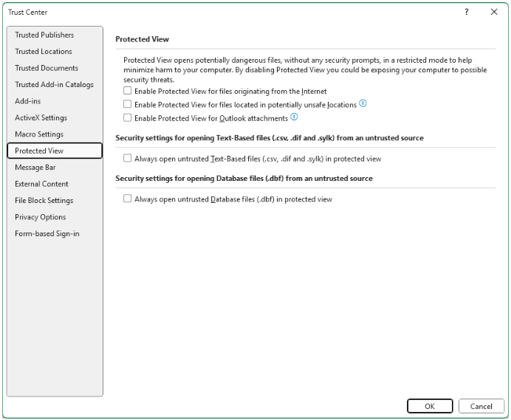The width and height of the screenshot is (511, 420).
Task: Check Always open untrusted Text-Based files
Action: (128, 159)
